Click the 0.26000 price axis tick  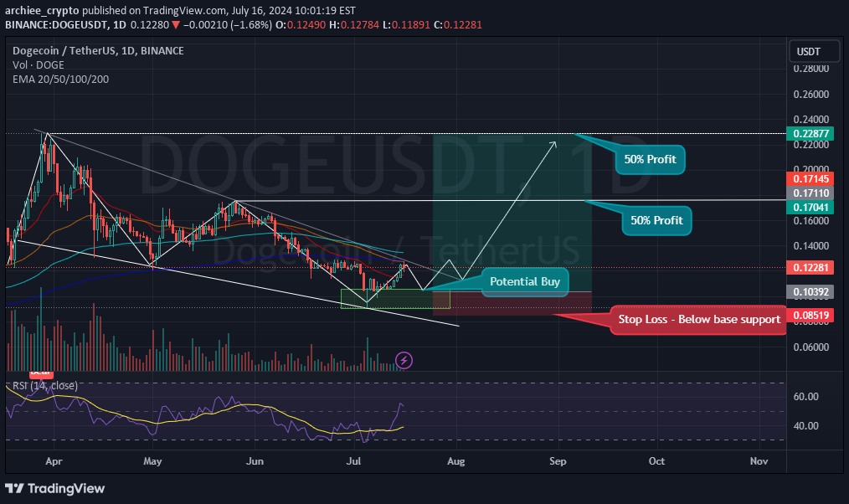click(810, 95)
